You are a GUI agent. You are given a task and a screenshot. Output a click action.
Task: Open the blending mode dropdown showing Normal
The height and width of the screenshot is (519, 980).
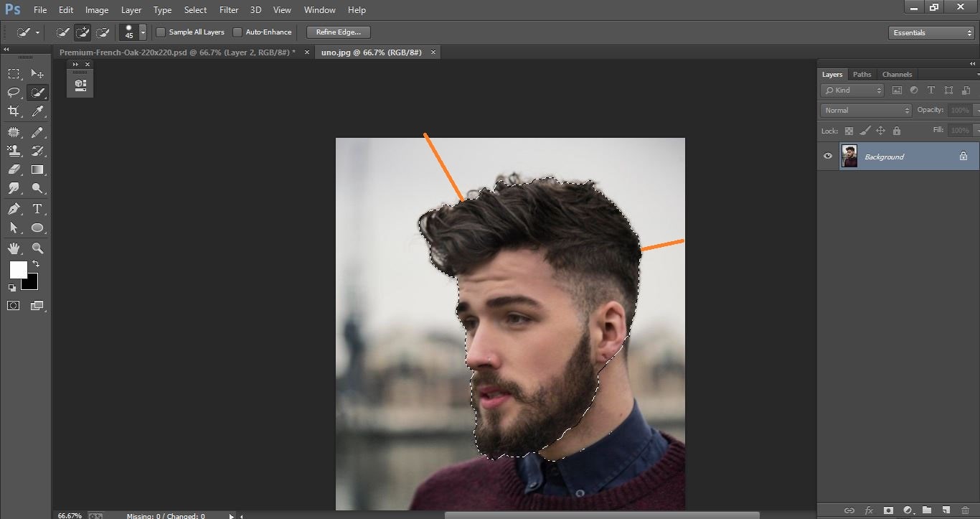(864, 109)
